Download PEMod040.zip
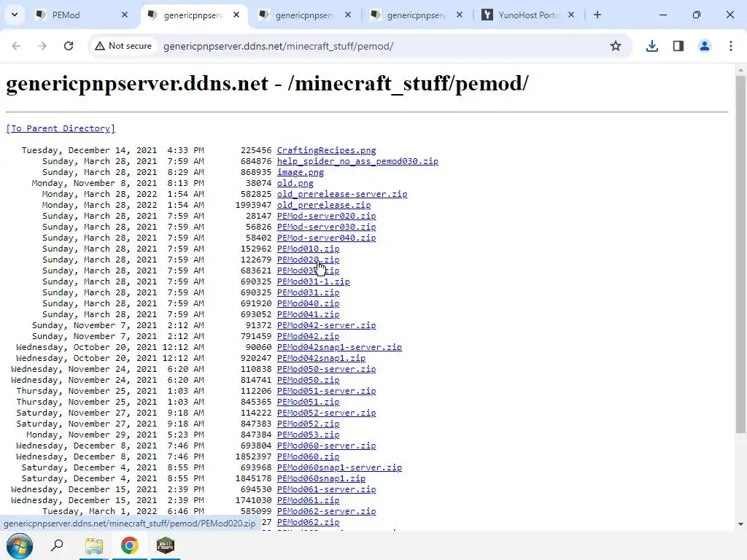747x560 pixels. coord(309,304)
